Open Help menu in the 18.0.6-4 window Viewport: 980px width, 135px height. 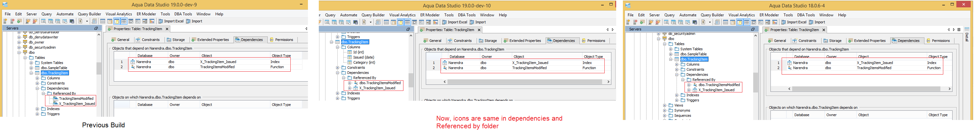coord(842,15)
